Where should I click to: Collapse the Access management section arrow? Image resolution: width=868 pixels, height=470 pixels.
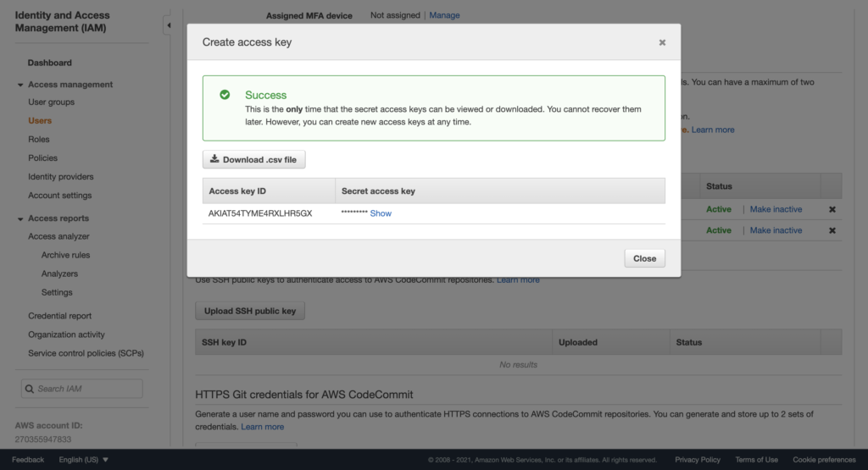pos(20,86)
